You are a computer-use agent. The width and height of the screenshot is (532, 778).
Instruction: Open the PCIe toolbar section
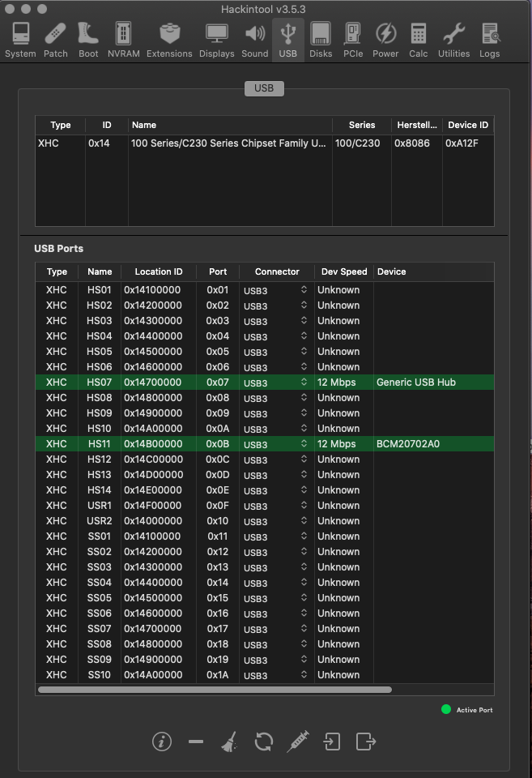point(353,41)
